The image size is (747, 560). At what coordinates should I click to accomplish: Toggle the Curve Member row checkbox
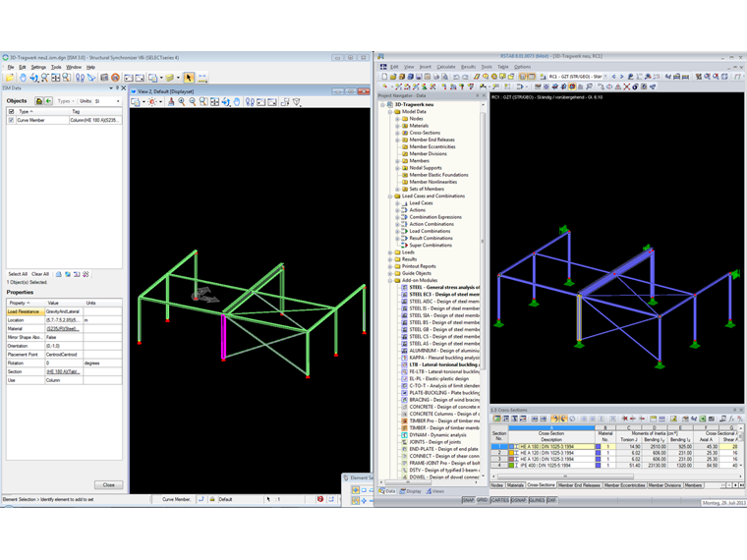[12, 121]
